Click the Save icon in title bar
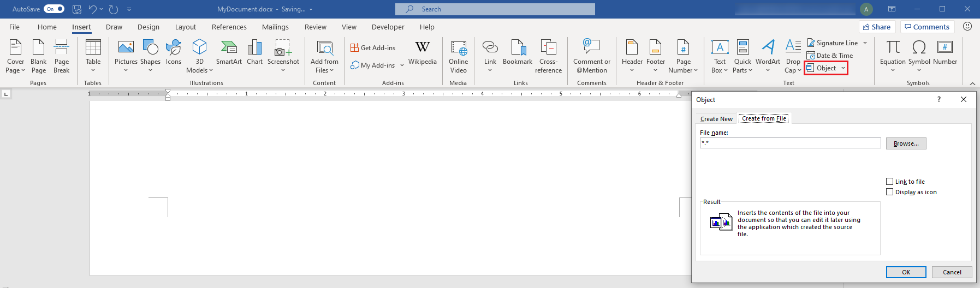The width and height of the screenshot is (980, 288). click(x=77, y=9)
